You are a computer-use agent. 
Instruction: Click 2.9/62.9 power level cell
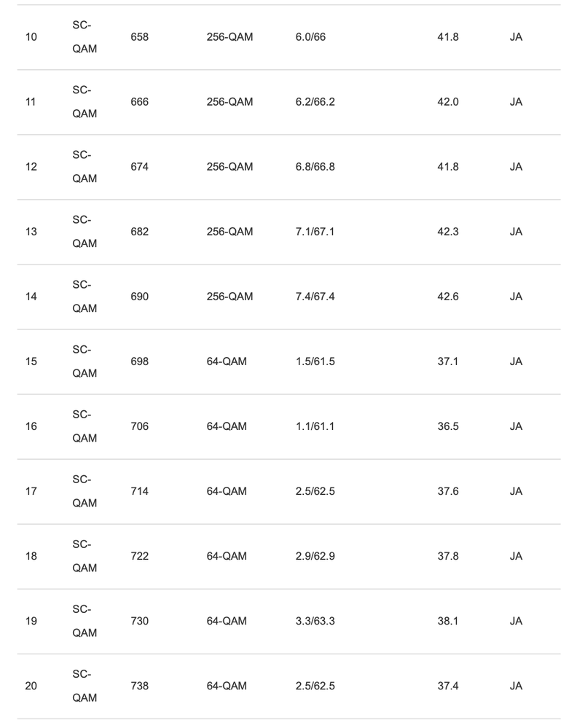(315, 556)
